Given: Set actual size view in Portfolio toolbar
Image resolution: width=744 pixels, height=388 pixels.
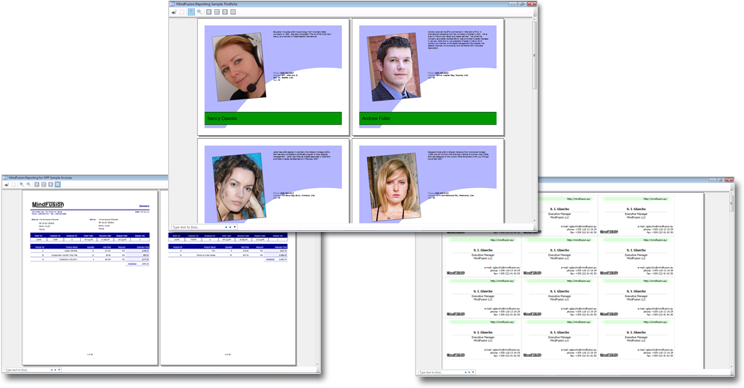Looking at the screenshot, I should coord(209,12).
